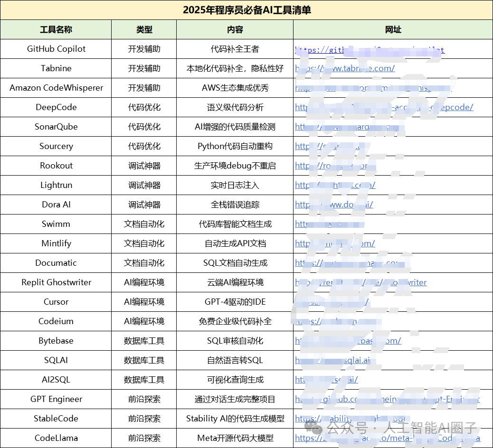Click the 'SQL审核自动化' cell
493x448 pixels.
[235, 341]
